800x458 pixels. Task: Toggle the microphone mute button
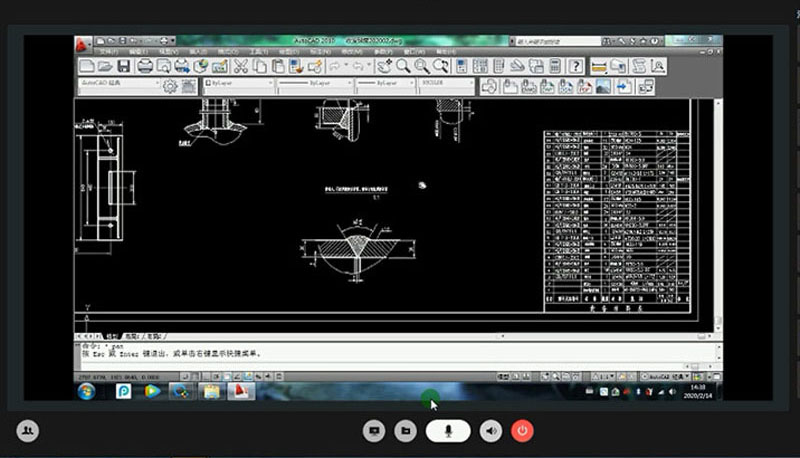(x=448, y=430)
